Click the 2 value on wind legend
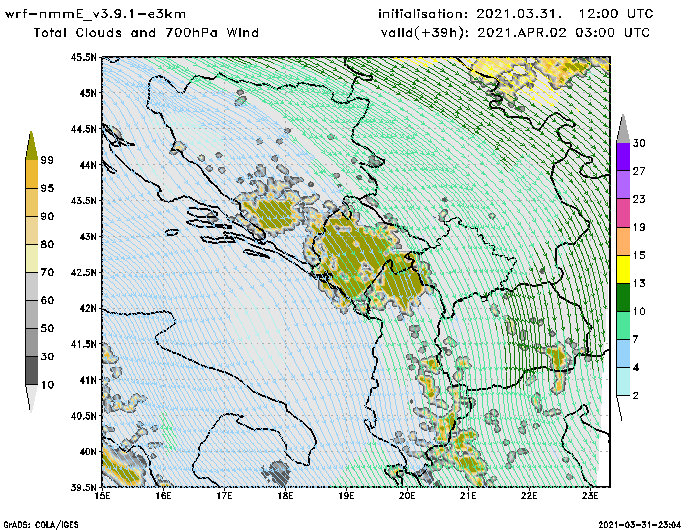The width and height of the screenshot is (700, 530). tap(636, 396)
